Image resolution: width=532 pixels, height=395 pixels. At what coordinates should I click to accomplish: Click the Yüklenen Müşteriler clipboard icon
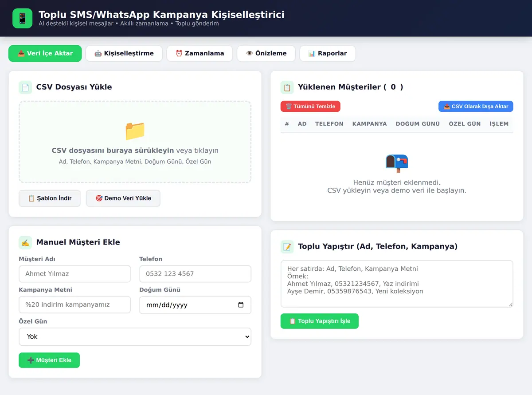point(287,87)
